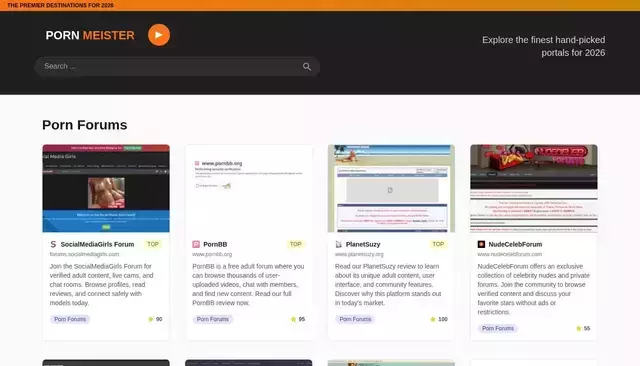640x366 pixels.
Task: Open the PlanetSuzy title link
Action: click(363, 244)
